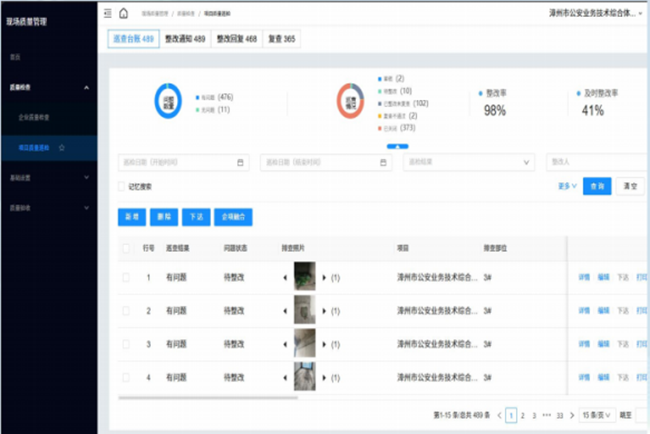The image size is (650, 434).
Task: Open 编辑 link for row 2
Action: [x=604, y=310]
